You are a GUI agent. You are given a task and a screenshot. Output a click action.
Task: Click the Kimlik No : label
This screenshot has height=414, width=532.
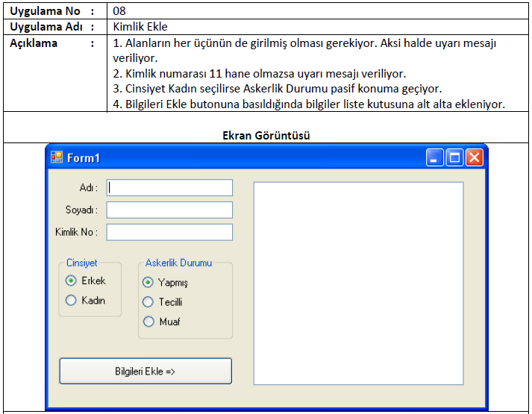point(76,232)
